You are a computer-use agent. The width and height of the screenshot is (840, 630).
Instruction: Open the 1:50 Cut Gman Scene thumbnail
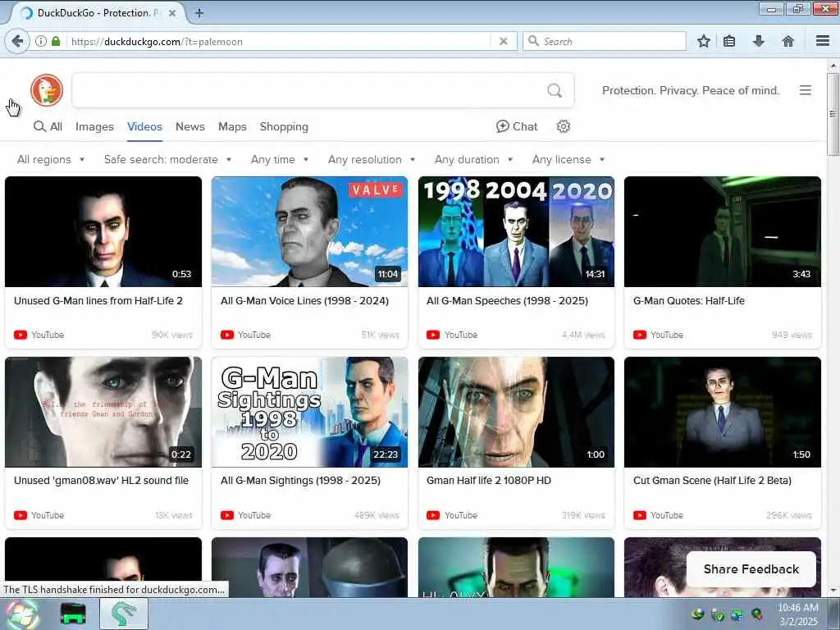click(x=723, y=412)
